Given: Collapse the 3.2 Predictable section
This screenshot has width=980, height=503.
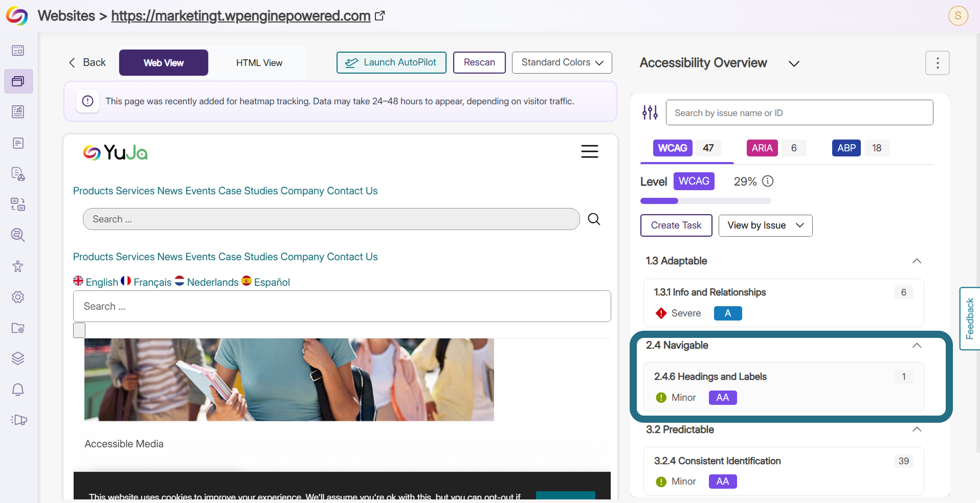Looking at the screenshot, I should click(917, 429).
